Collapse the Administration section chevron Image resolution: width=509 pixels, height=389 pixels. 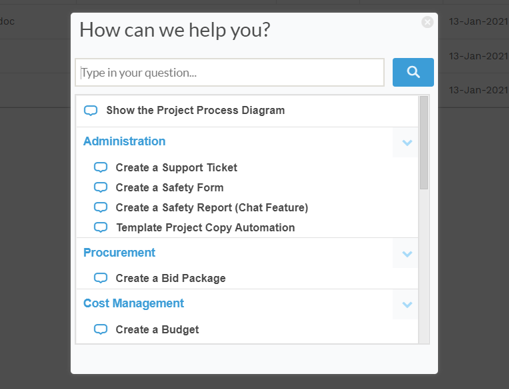pos(407,143)
